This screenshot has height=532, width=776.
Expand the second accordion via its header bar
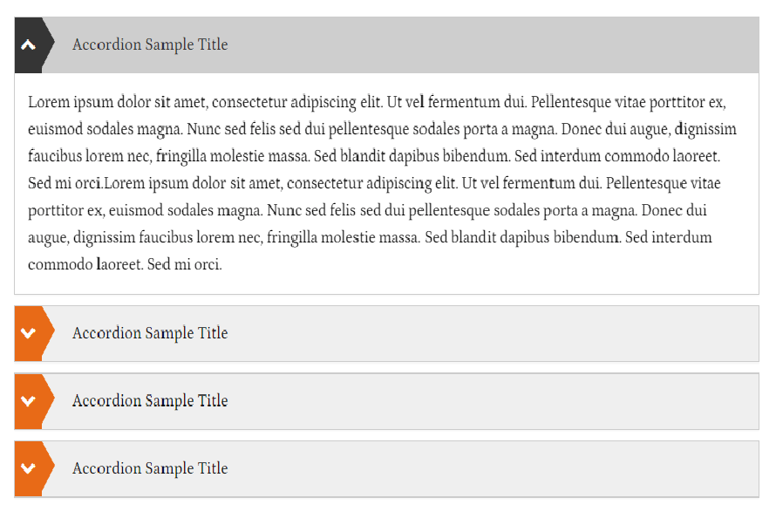click(386, 333)
